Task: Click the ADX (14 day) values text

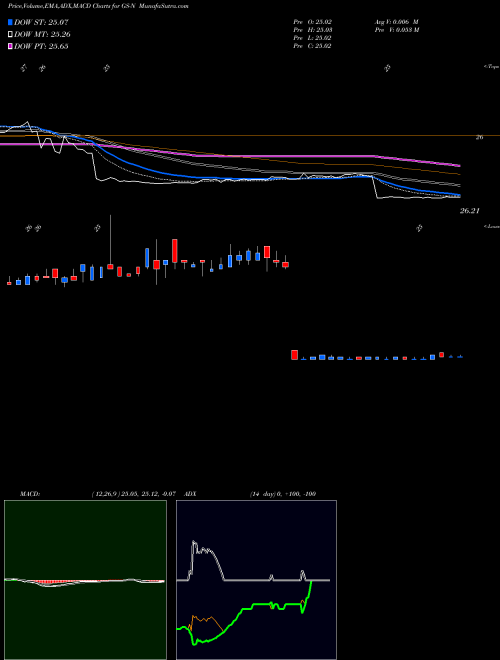Action: [283, 494]
